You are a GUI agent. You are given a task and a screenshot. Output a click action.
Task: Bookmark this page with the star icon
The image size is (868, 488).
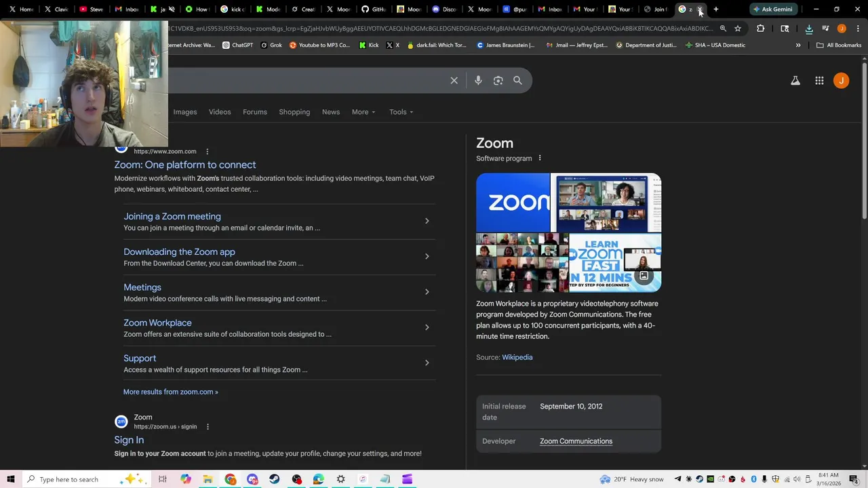click(738, 28)
